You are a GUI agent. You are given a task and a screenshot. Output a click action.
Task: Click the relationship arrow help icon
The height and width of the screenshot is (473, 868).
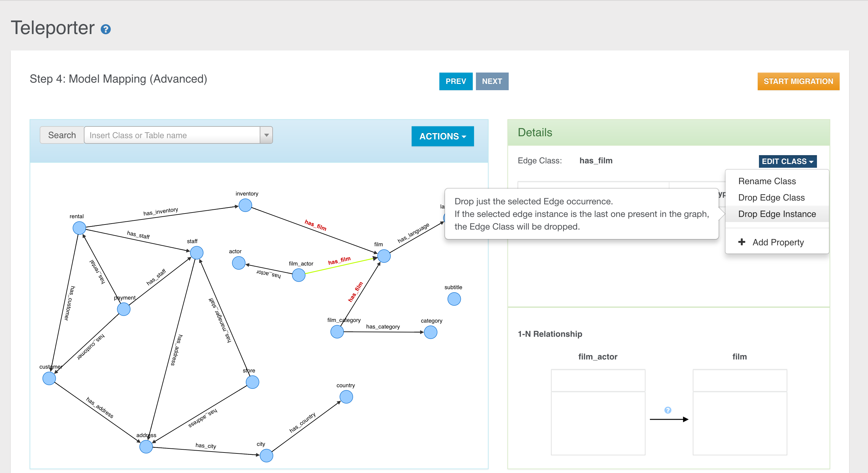coord(668,410)
